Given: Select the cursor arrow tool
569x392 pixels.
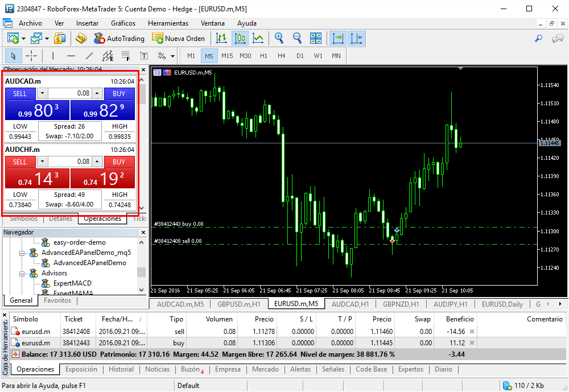Looking at the screenshot, I should (x=14, y=56).
